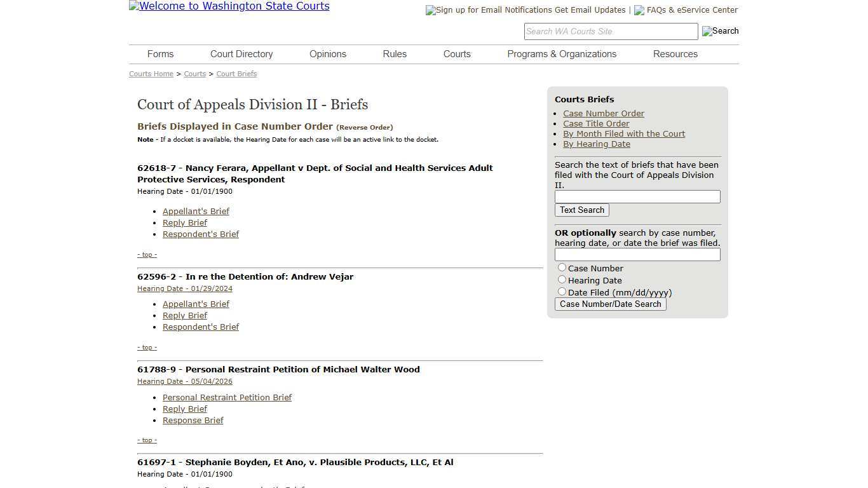Click the brief text search input box

[x=637, y=196]
